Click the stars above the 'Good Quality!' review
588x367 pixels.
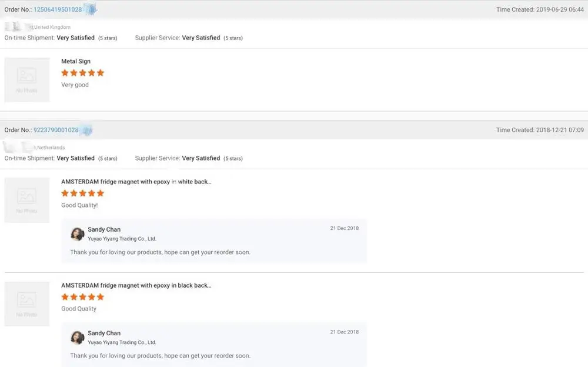pos(83,193)
